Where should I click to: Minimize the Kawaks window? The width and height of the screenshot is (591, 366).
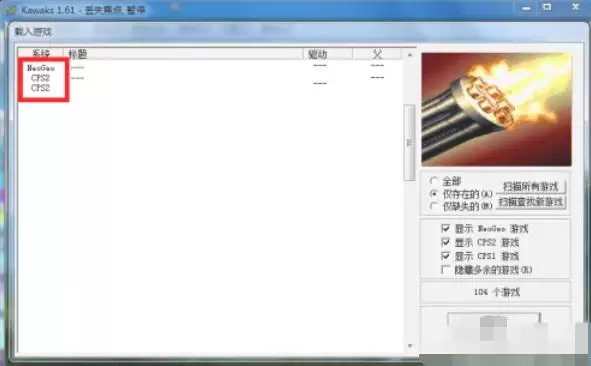click(526, 7)
